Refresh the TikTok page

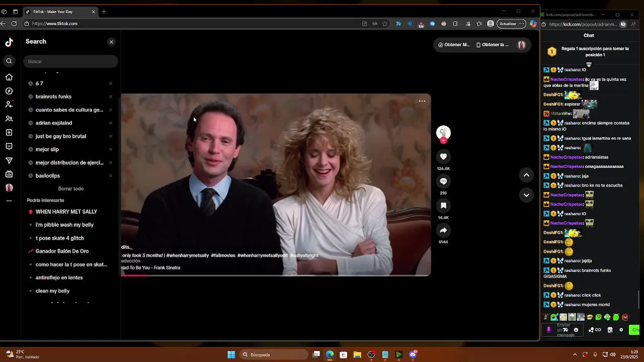click(x=14, y=24)
